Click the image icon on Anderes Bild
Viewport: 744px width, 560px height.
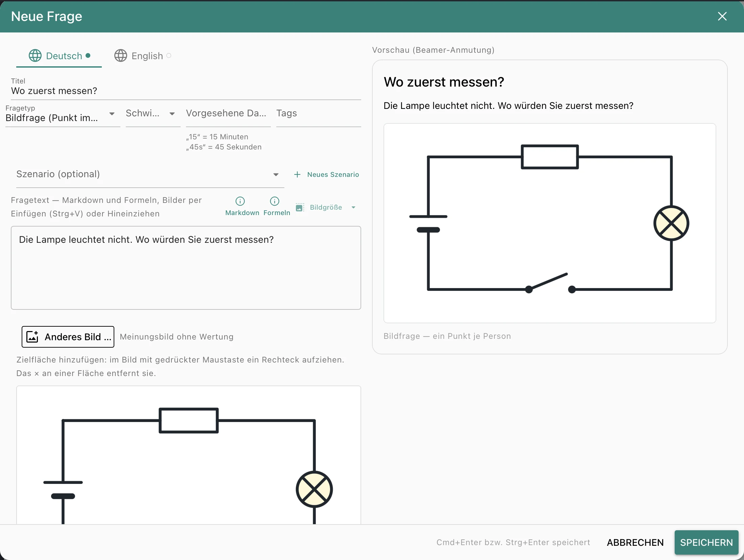coord(32,337)
